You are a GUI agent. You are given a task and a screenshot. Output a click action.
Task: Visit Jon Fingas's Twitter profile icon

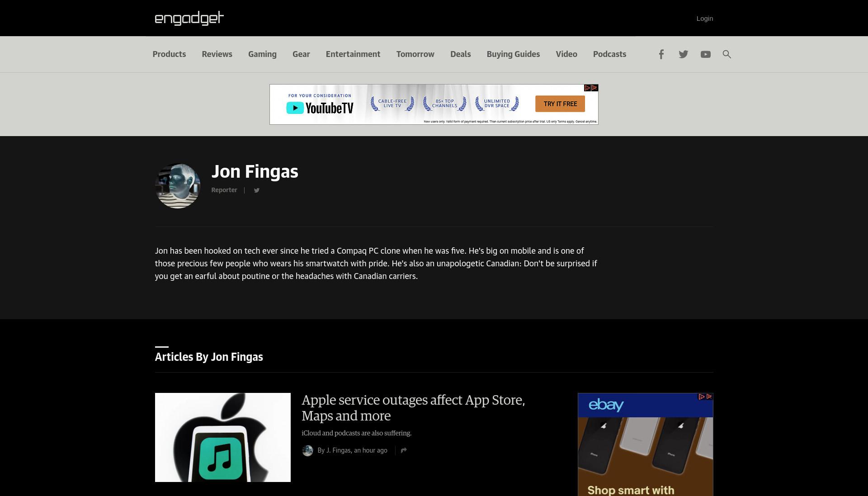[x=256, y=190]
